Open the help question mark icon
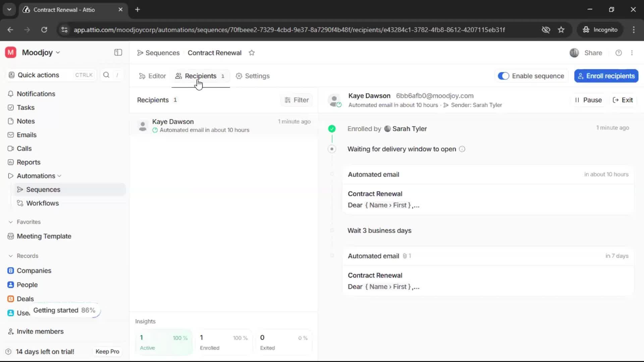Screen dimensions: 644x362 [x=619, y=53]
